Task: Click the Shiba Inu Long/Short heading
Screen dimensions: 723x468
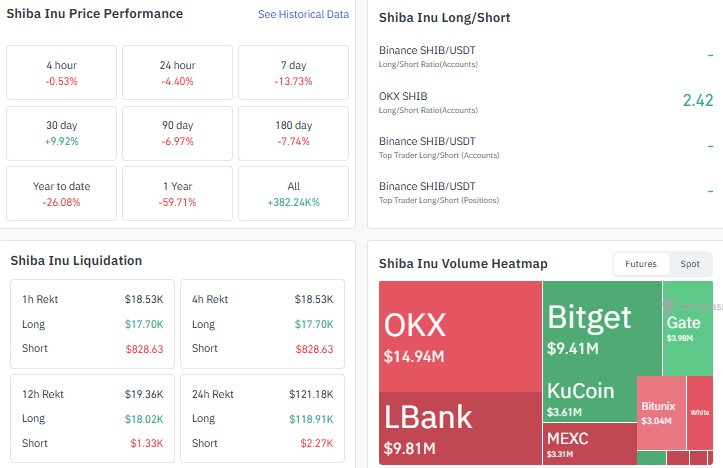Action: 444,18
